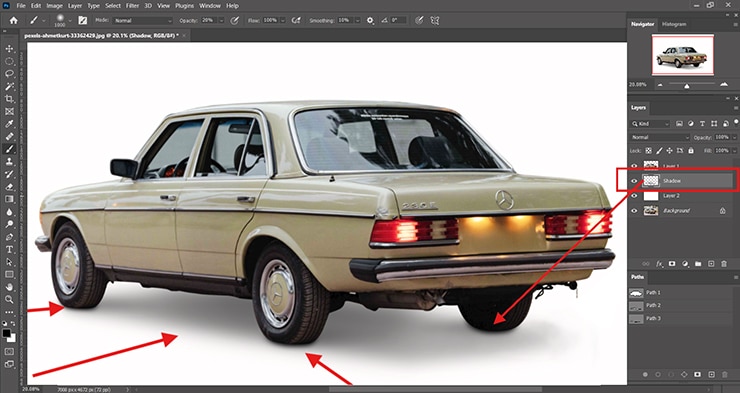The image size is (740, 393).
Task: Toggle Lock all padlock icon
Action: (691, 151)
